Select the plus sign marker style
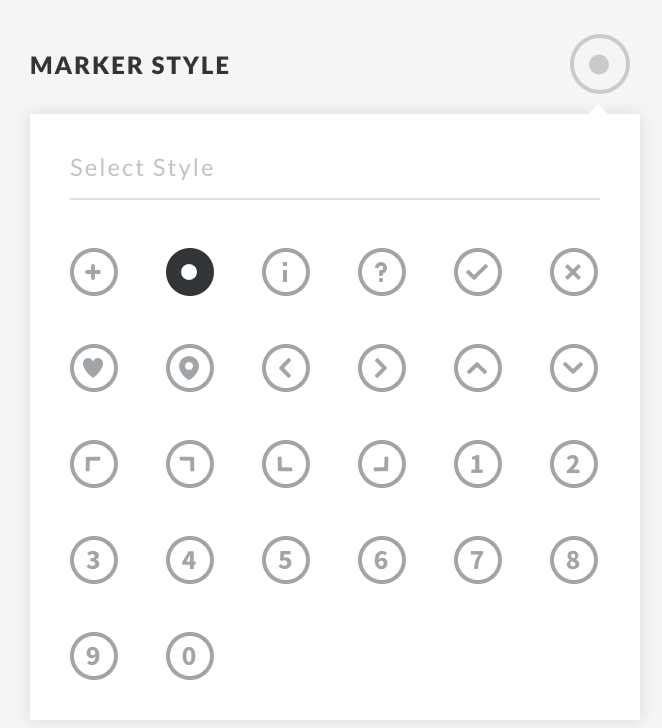 pos(94,272)
